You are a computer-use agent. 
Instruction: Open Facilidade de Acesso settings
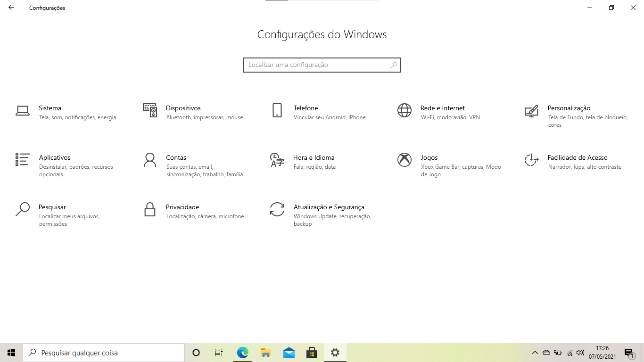pos(576,162)
